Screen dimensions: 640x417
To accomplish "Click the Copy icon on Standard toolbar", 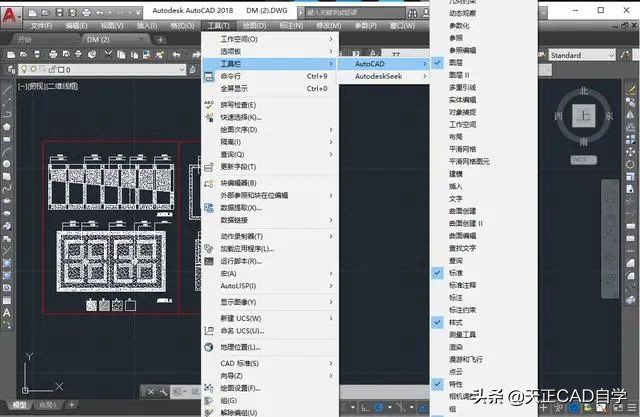I will click(x=121, y=54).
